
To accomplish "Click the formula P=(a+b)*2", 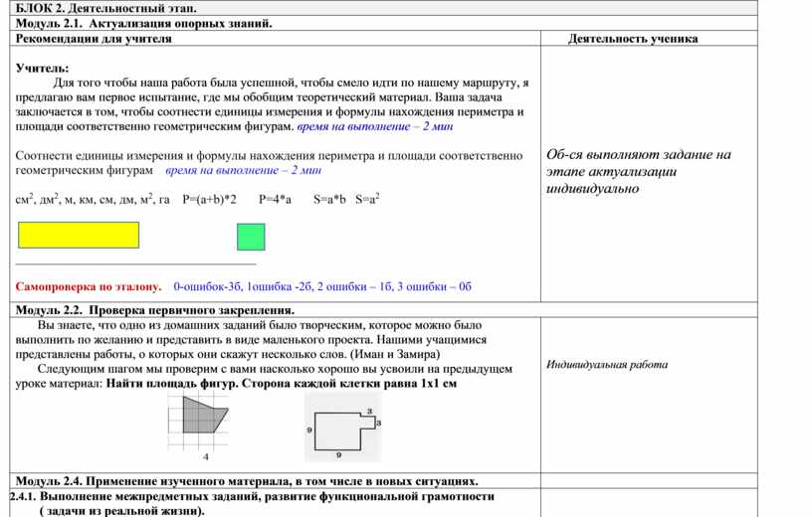I will click(210, 199).
